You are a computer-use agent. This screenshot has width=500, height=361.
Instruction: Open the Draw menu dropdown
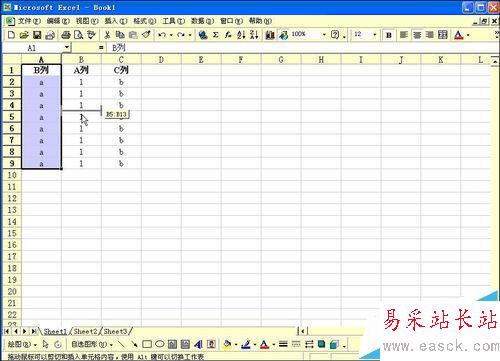point(22,344)
